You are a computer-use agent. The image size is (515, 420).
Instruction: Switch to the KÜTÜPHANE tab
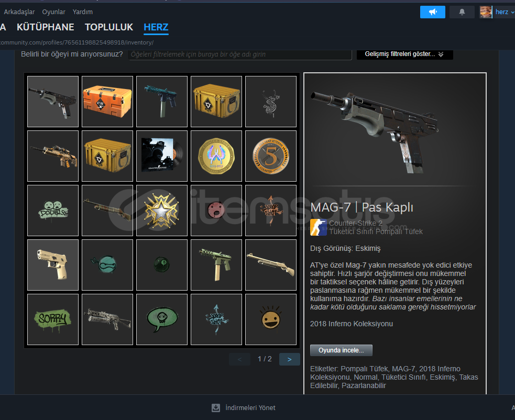point(46,27)
